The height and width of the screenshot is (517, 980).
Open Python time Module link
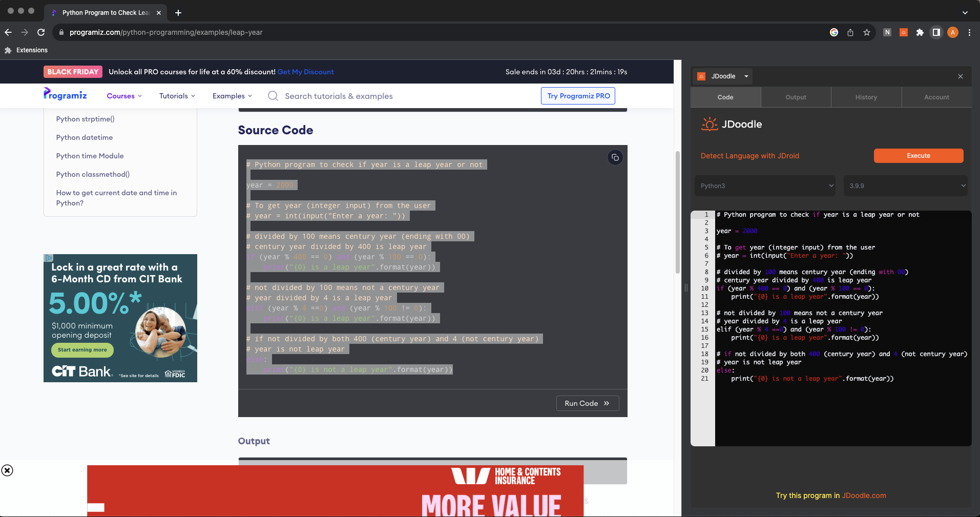(90, 156)
